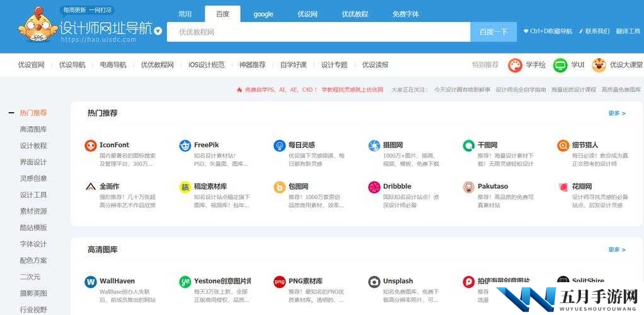Click the 细节猎人 orange magnifier icon
The image size is (644, 315).
tap(563, 146)
